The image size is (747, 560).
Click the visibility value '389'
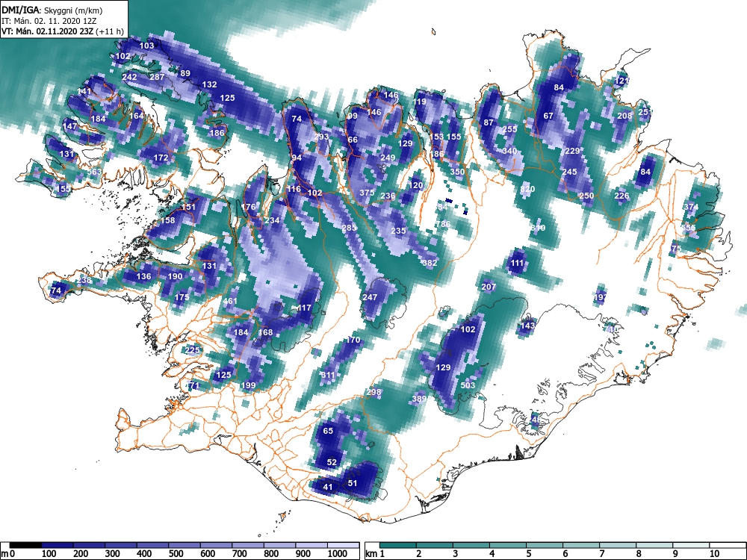(419, 399)
